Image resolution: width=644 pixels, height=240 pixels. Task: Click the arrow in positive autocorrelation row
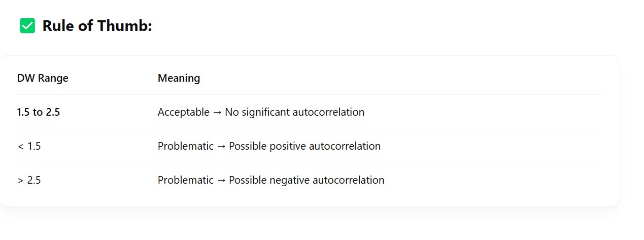coord(221,146)
